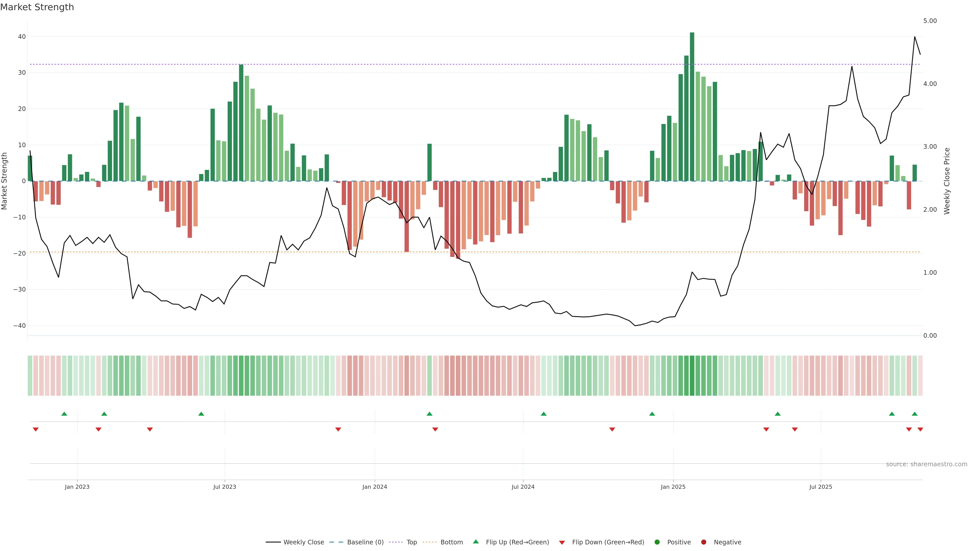Viewport: 980px width, 551px height.
Task: Click the Jan 2024 x-axis label
Action: (374, 487)
